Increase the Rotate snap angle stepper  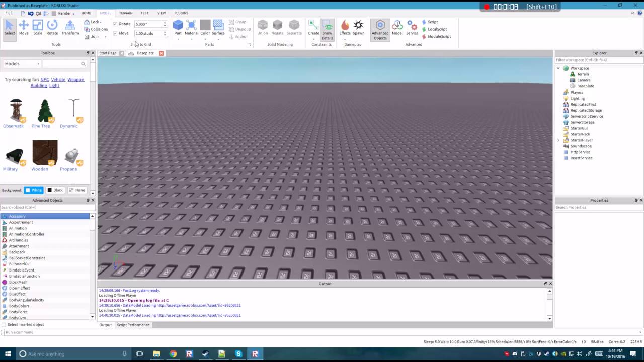coord(165,23)
